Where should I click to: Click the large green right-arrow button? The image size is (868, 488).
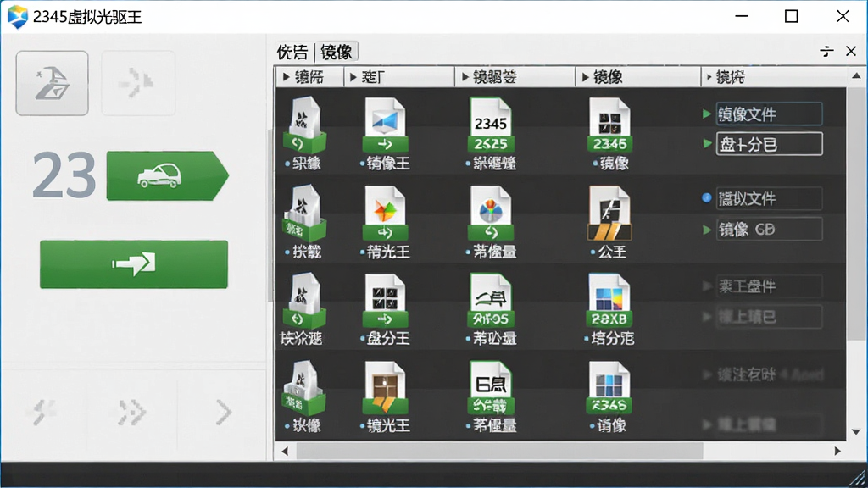(133, 264)
